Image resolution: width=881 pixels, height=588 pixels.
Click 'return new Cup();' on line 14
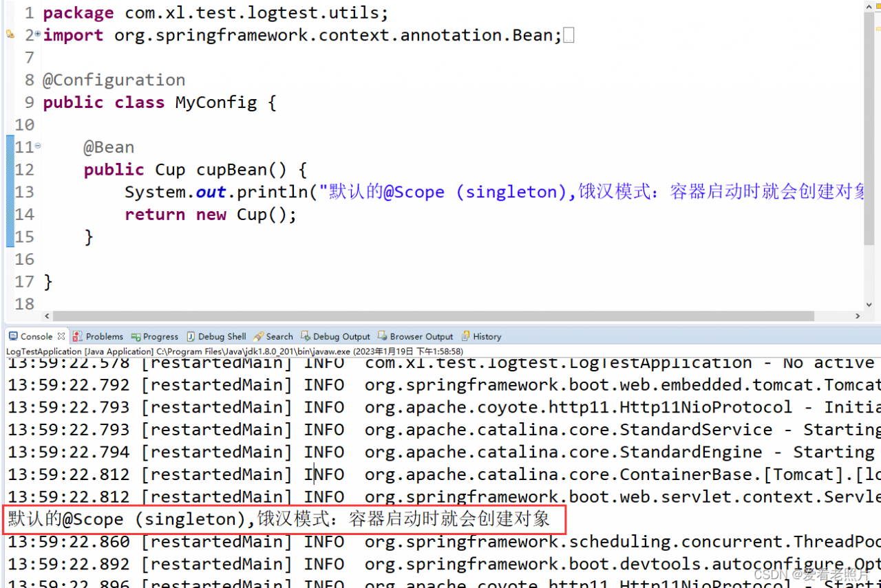tap(211, 215)
